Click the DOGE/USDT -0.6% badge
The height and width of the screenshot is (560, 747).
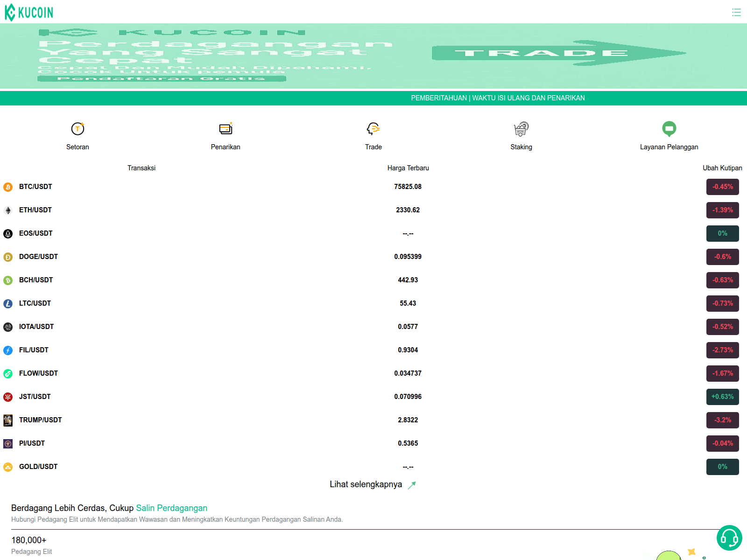(723, 257)
